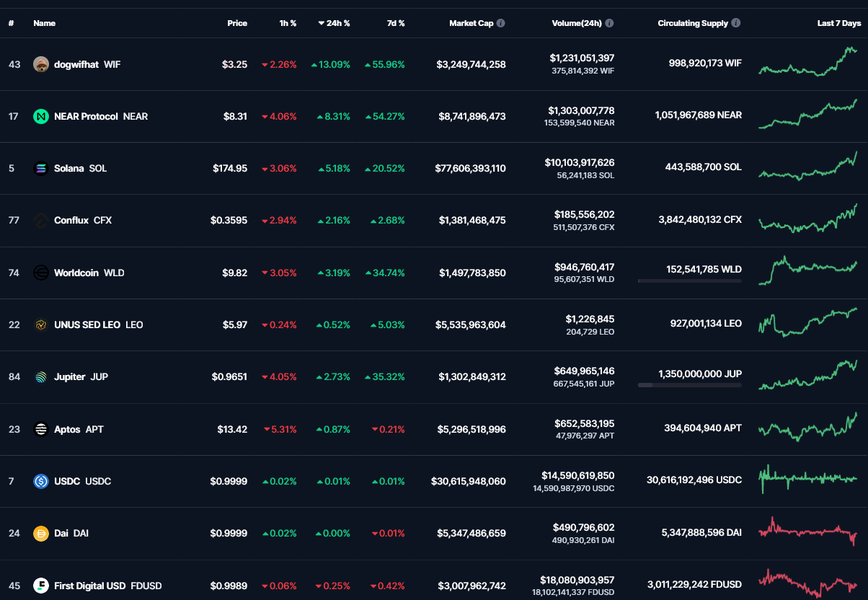
Task: Click UNUS SED LEO volume $1,226,845
Action: tap(590, 319)
